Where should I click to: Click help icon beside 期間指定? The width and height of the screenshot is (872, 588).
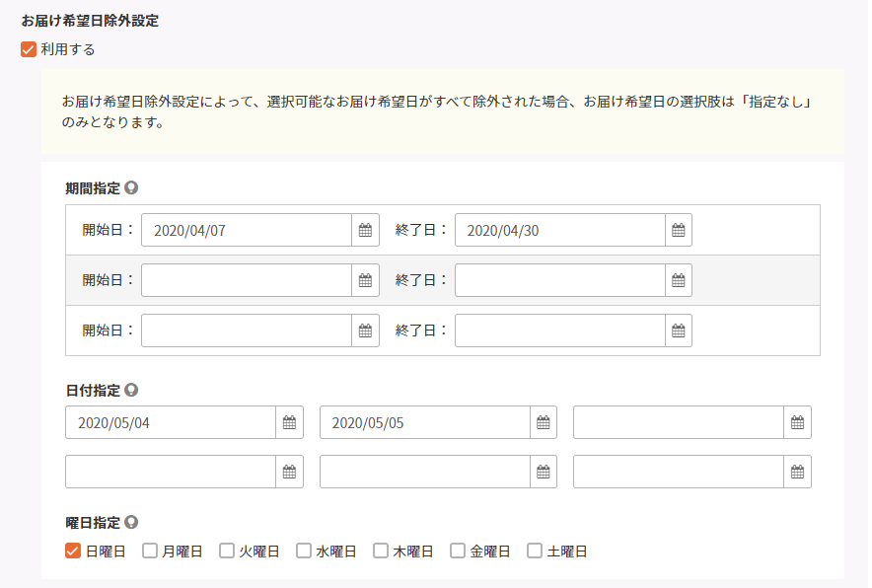tap(131, 187)
